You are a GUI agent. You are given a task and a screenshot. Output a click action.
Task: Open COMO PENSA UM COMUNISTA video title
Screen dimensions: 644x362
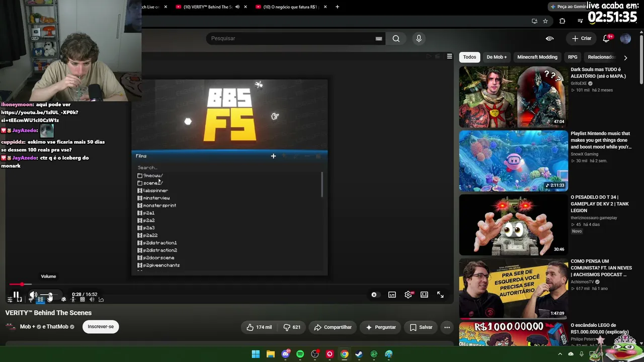click(601, 268)
